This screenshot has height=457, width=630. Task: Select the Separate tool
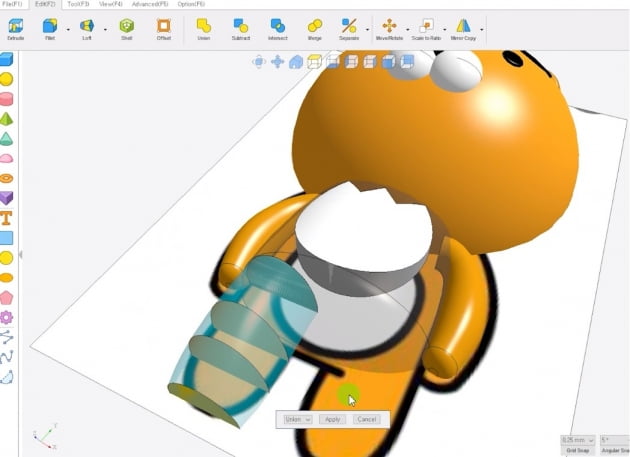point(349,29)
